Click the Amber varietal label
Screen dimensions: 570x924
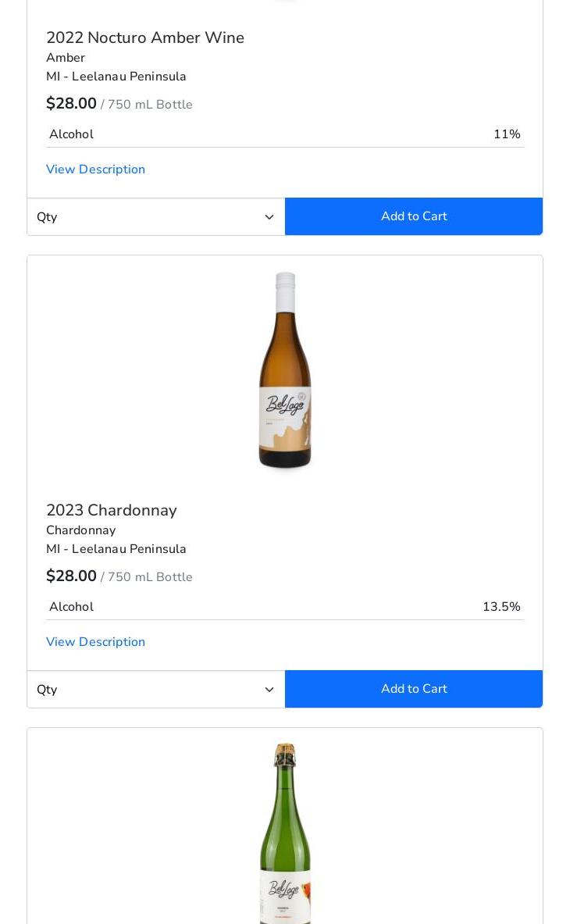(x=66, y=58)
